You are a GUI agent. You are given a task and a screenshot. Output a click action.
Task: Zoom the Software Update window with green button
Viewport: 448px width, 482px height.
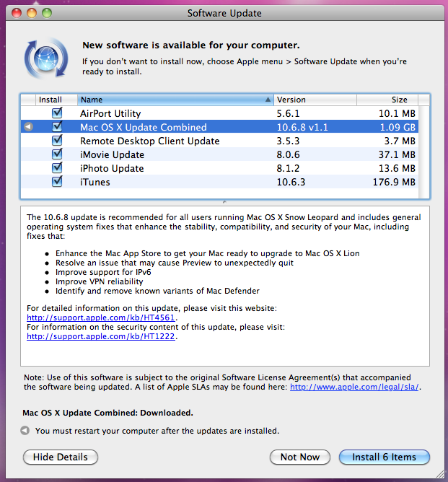pos(47,13)
